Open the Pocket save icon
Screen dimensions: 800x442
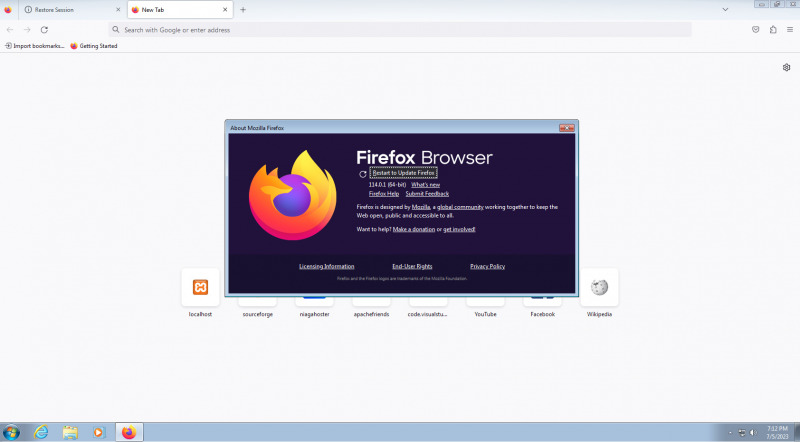pyautogui.click(x=756, y=30)
